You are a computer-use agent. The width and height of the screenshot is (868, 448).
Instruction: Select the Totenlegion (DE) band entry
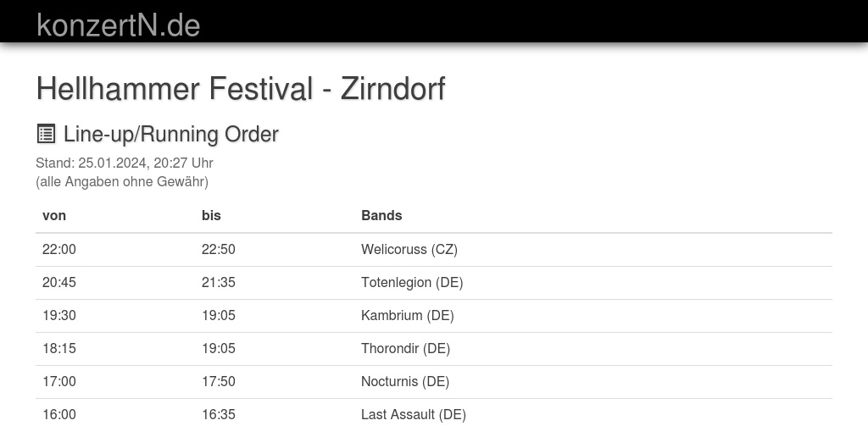(412, 282)
